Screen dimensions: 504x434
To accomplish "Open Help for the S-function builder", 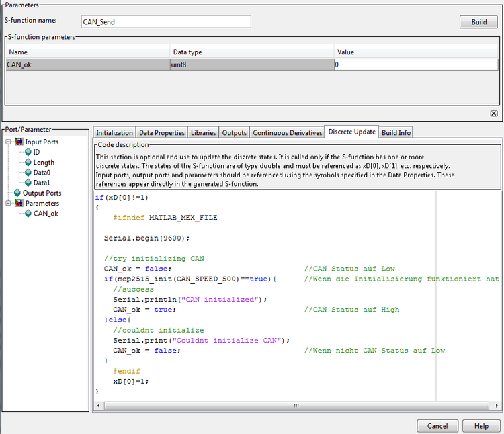I will [x=481, y=426].
